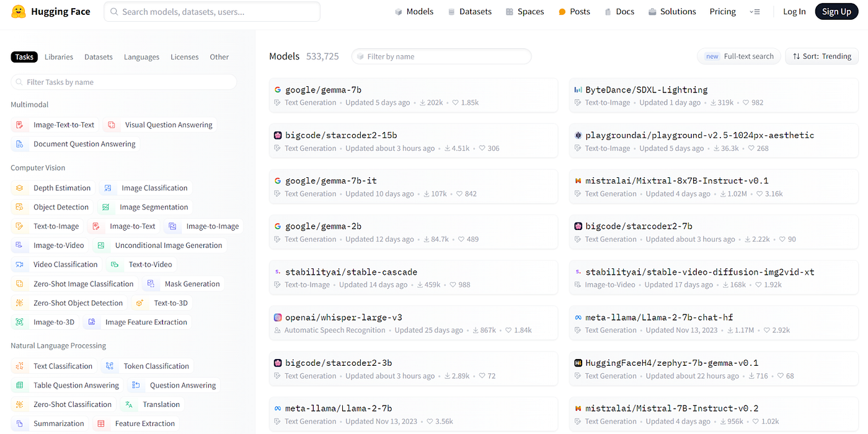Viewport: 868px width, 434px height.
Task: Click the Unconditional Image Generation icon
Action: (x=101, y=246)
